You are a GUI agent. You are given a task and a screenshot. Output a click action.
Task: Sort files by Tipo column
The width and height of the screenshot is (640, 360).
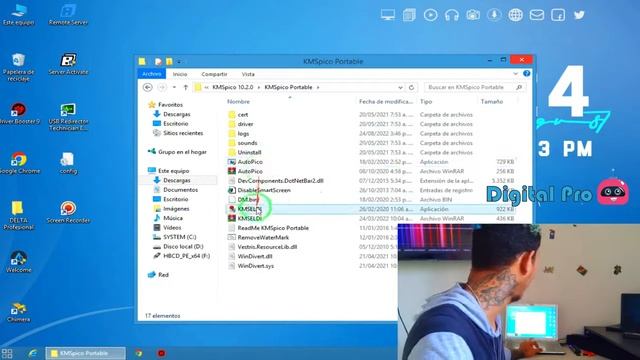point(426,102)
